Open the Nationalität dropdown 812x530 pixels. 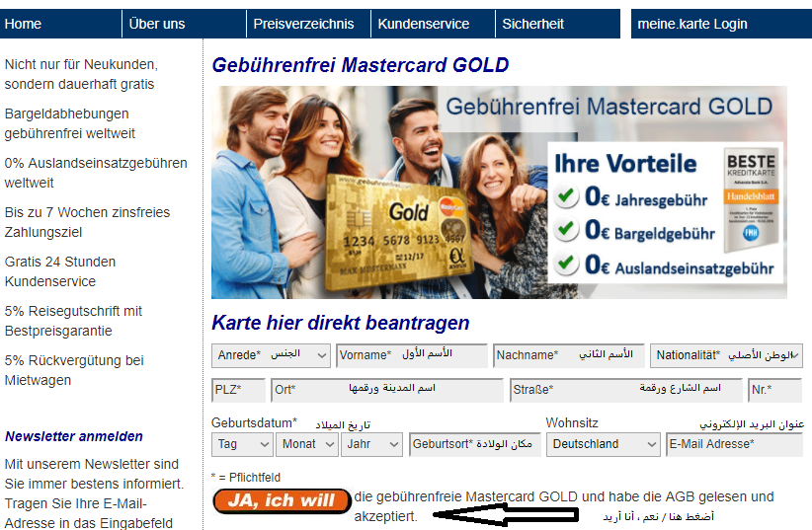(x=726, y=355)
